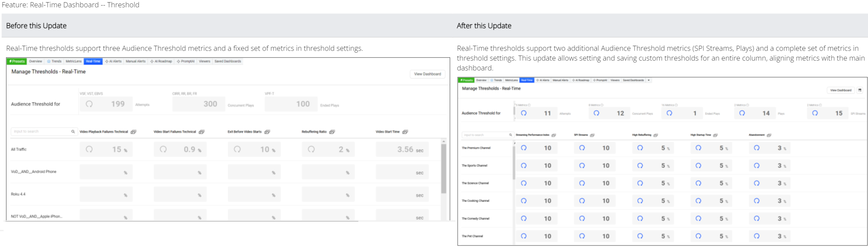Reset the 199 Attempts audience threshold
868x247 pixels.
[89, 104]
